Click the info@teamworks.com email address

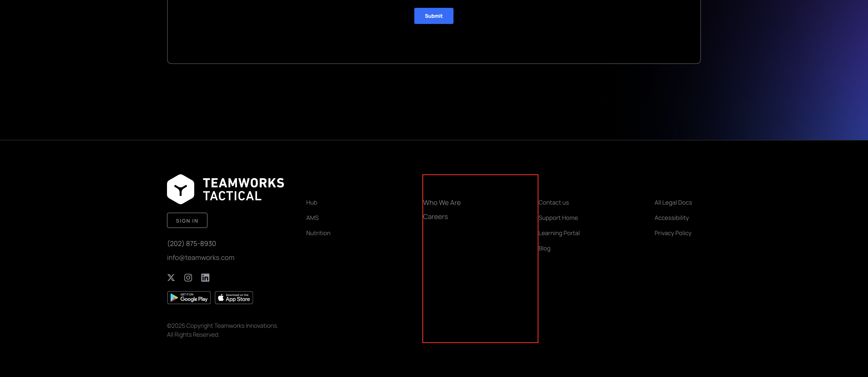click(200, 258)
